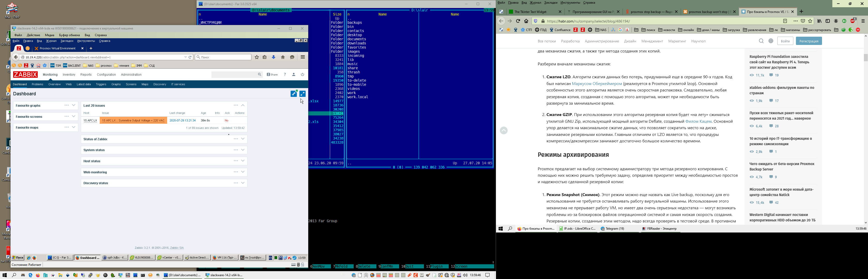
Task: Open Zabbix dashboard edit wrench icon
Action: [294, 94]
